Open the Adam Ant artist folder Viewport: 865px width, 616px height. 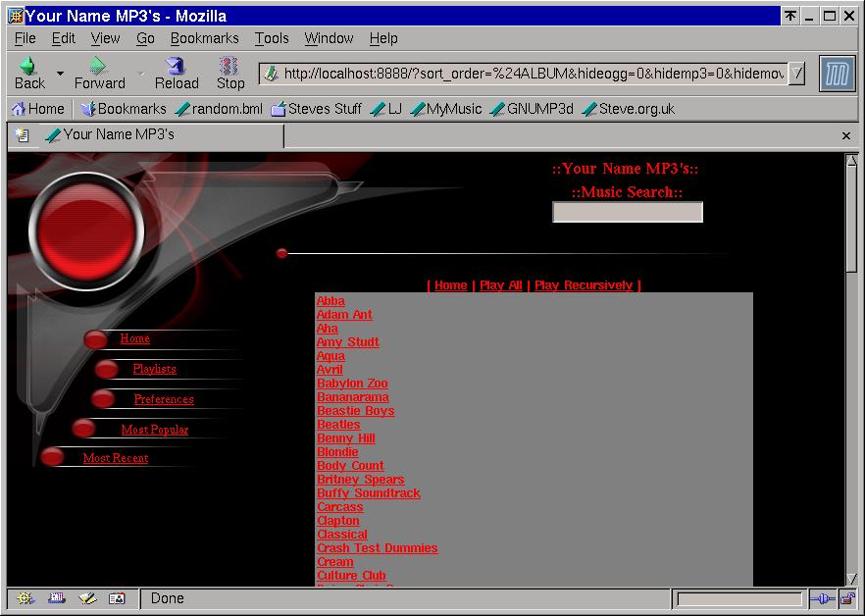click(344, 315)
